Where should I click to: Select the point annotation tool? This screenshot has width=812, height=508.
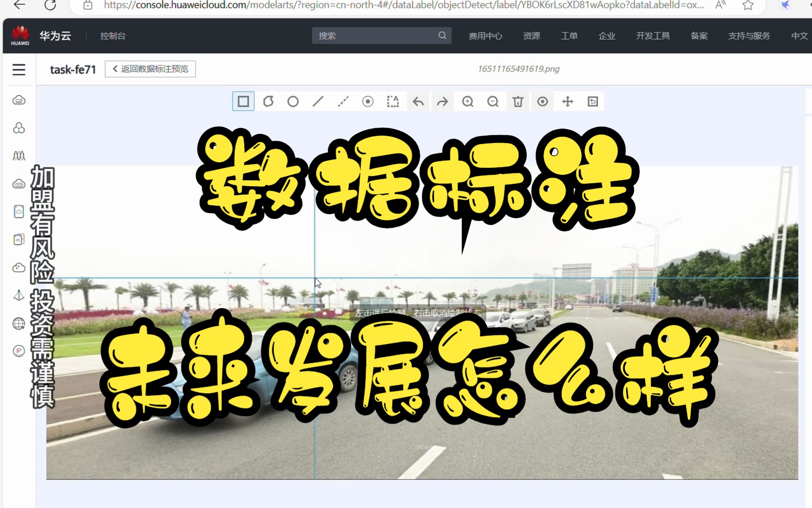(x=368, y=102)
